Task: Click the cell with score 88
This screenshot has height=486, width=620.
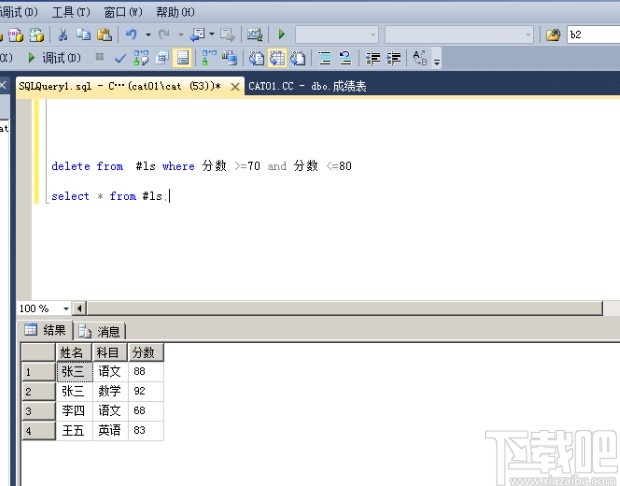Action: pyautogui.click(x=146, y=372)
